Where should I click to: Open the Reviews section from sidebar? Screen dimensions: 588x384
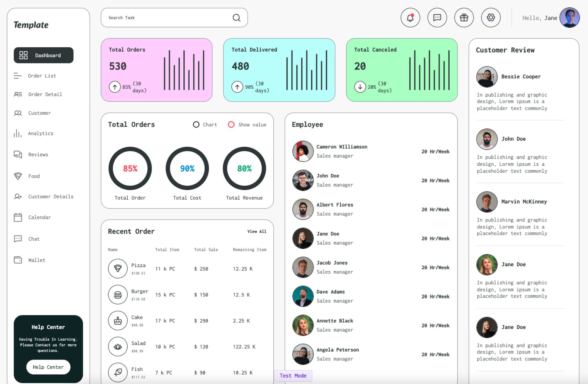pos(38,154)
